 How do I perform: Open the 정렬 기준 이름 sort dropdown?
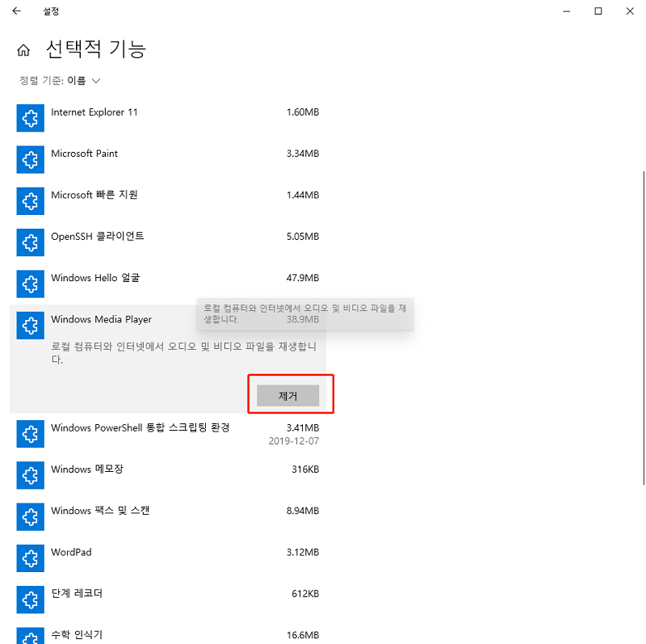(60, 80)
